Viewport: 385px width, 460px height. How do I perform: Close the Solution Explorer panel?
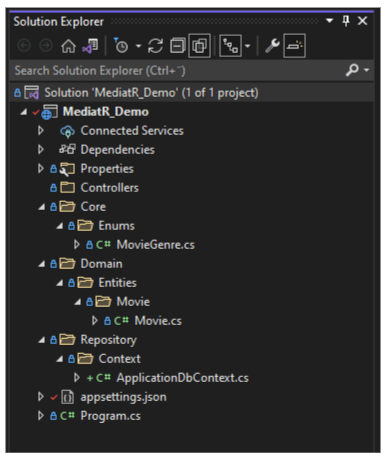(x=362, y=21)
